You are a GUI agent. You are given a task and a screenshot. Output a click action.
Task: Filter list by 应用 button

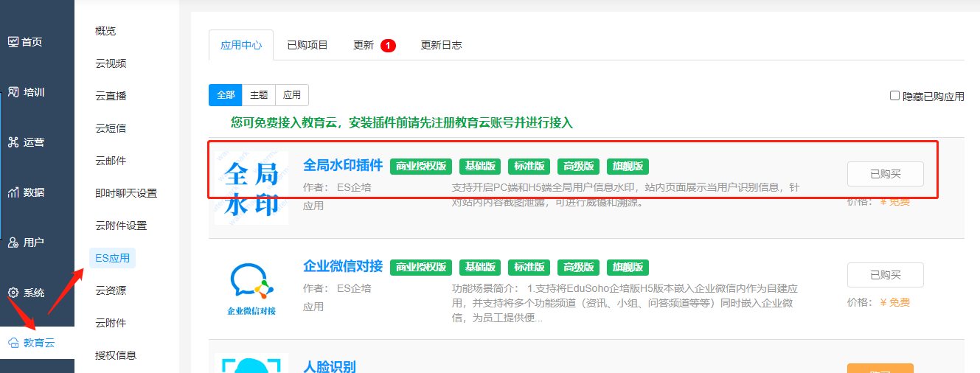(292, 95)
